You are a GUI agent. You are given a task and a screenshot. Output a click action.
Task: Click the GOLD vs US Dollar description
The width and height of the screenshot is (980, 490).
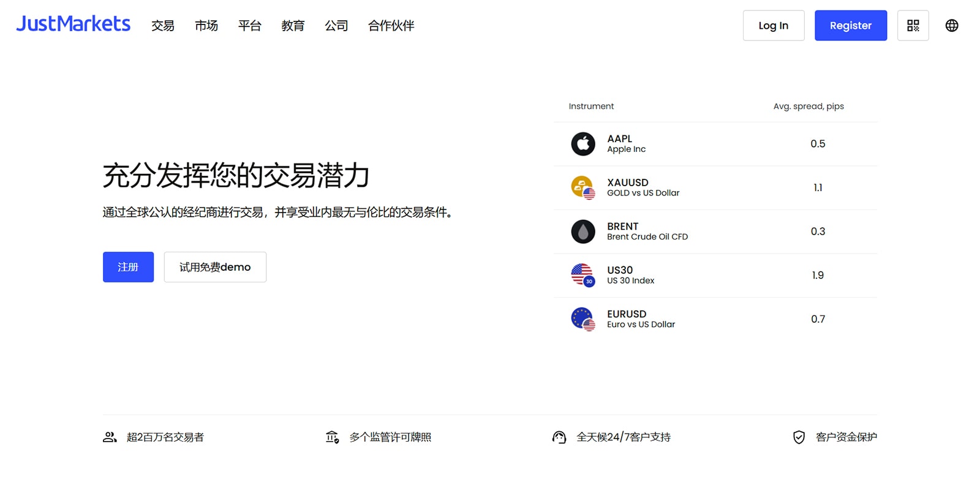pyautogui.click(x=643, y=193)
